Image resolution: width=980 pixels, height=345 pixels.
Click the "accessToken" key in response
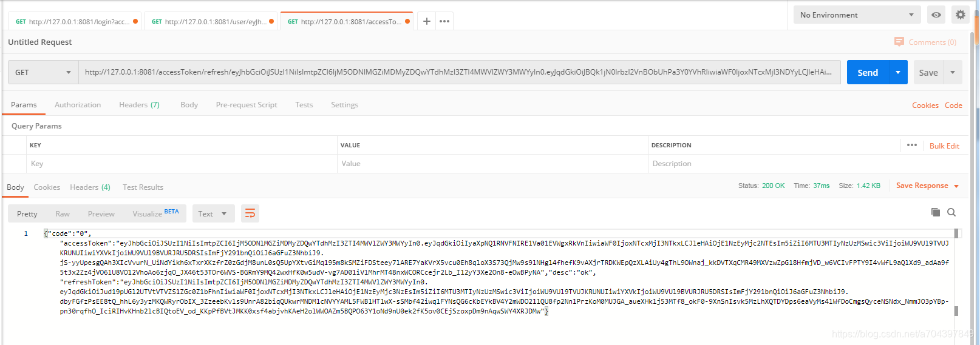(x=84, y=243)
